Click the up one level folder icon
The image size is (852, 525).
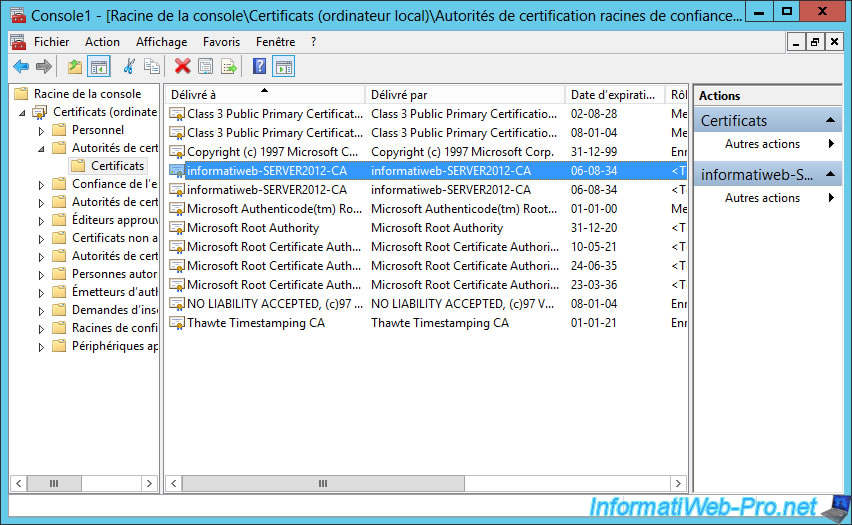(75, 67)
